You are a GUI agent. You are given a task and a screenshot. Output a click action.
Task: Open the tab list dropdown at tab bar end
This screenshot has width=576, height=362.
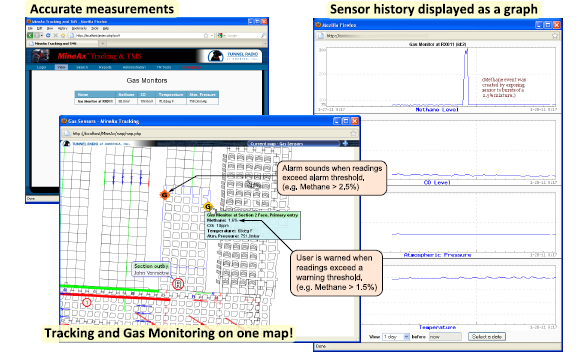265,43
